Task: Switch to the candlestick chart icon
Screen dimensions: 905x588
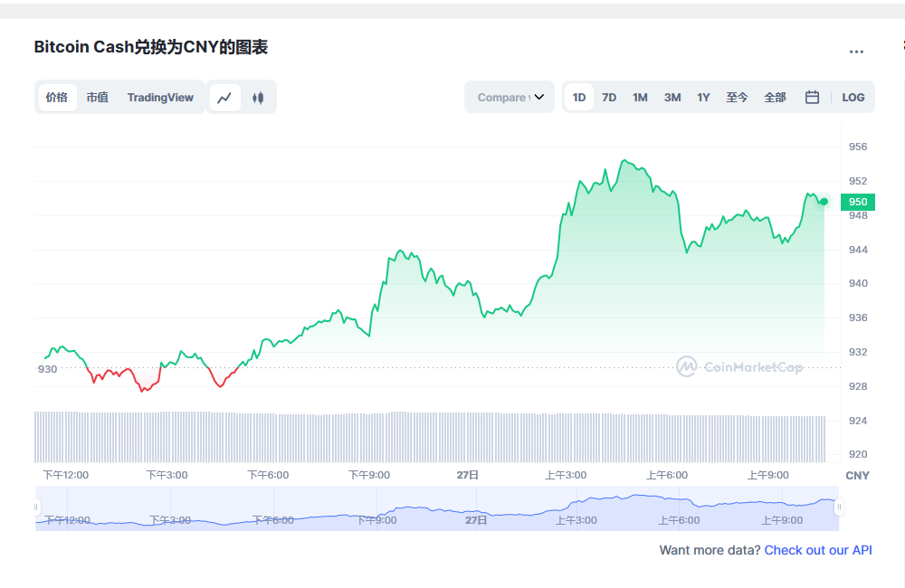Action: click(258, 96)
